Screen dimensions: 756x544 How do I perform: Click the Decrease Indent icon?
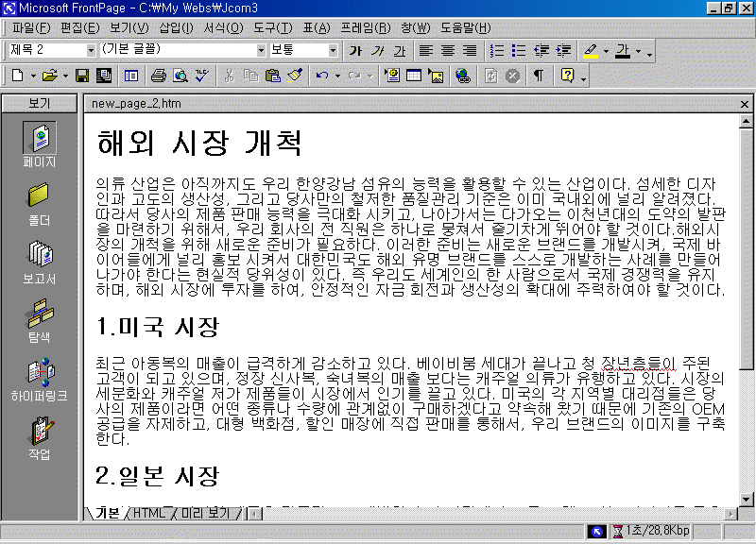(x=541, y=50)
